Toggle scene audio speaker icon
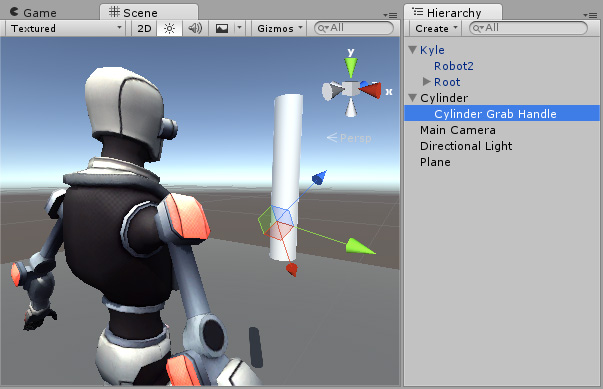This screenshot has height=389, width=603. [x=195, y=29]
